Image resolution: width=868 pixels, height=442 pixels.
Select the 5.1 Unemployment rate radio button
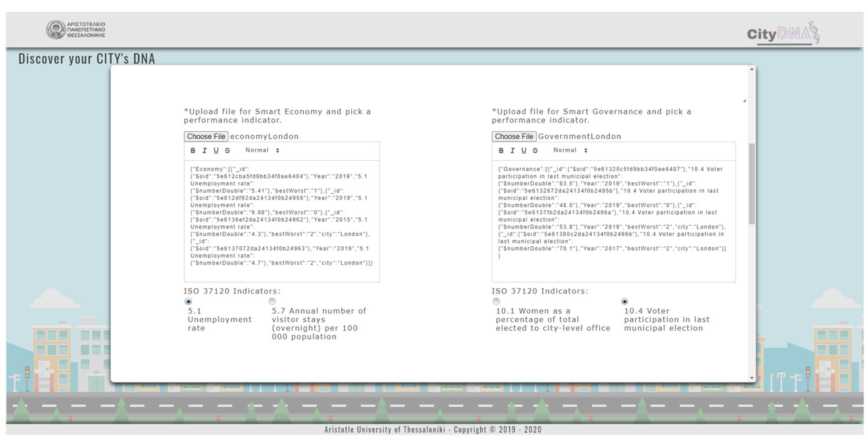pyautogui.click(x=188, y=301)
